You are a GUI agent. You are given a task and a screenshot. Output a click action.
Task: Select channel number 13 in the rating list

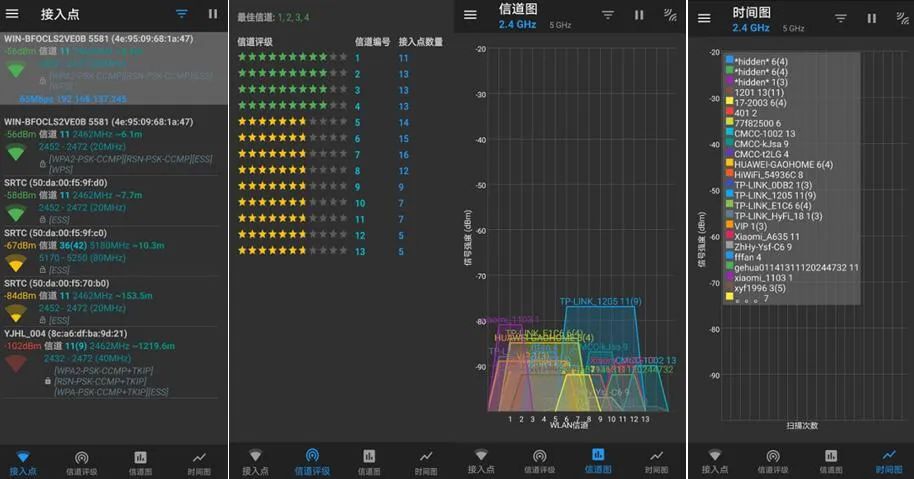tap(360, 252)
